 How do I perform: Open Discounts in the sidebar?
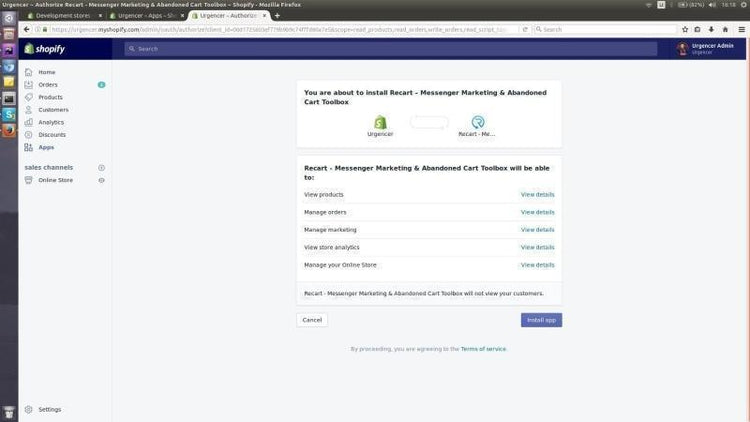[x=52, y=135]
